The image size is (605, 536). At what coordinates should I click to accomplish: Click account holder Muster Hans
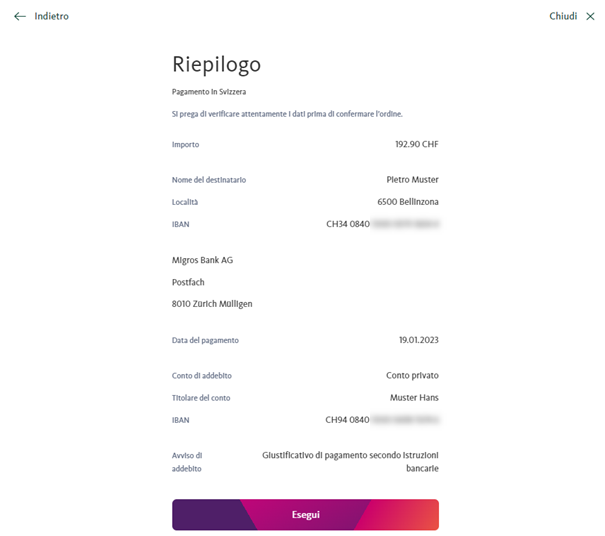click(414, 397)
